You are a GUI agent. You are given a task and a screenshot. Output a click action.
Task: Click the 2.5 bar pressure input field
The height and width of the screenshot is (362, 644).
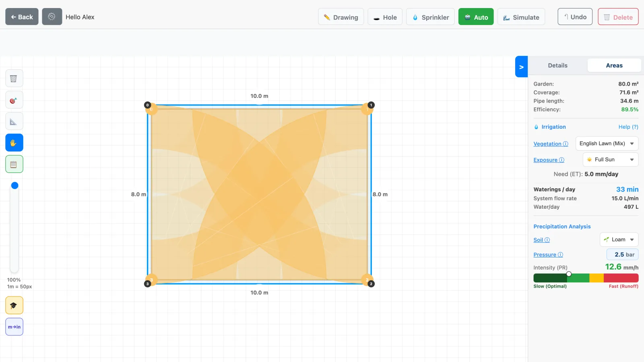pyautogui.click(x=622, y=255)
